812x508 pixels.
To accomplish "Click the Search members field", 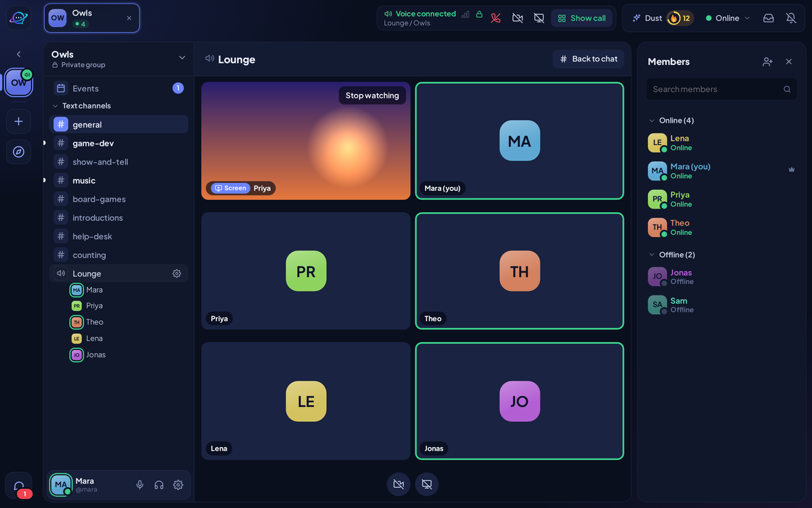I will [x=721, y=89].
